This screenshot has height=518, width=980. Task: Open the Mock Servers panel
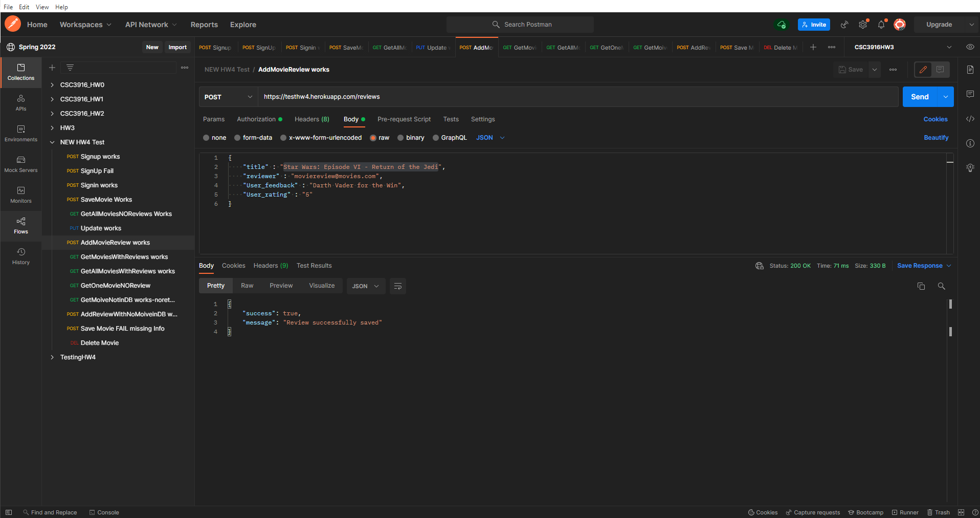point(20,165)
